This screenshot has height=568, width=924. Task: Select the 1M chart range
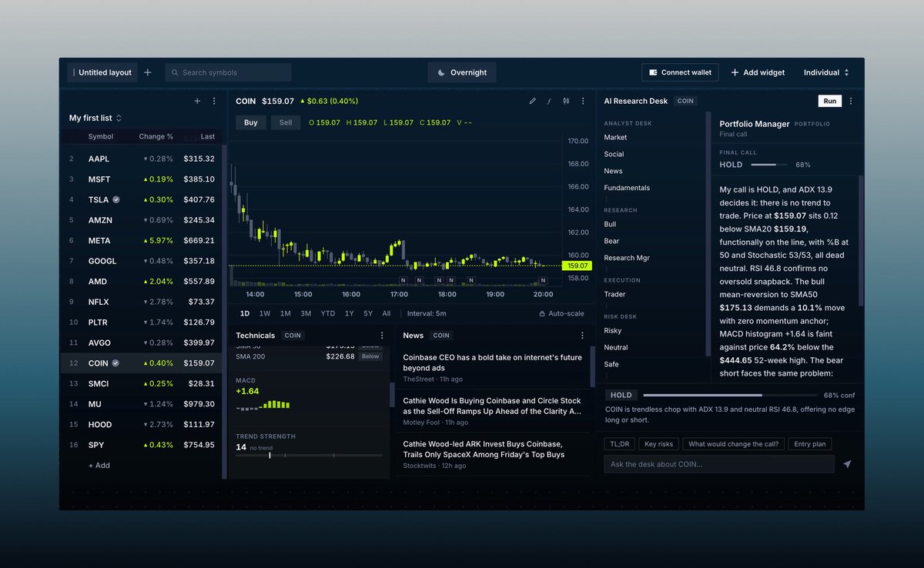click(x=286, y=313)
